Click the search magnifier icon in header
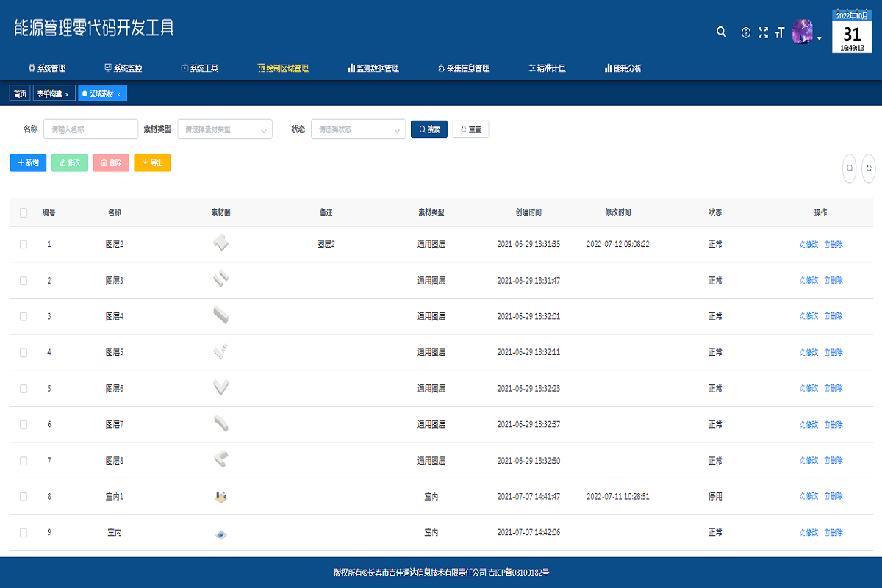882x588 pixels. 721,32
